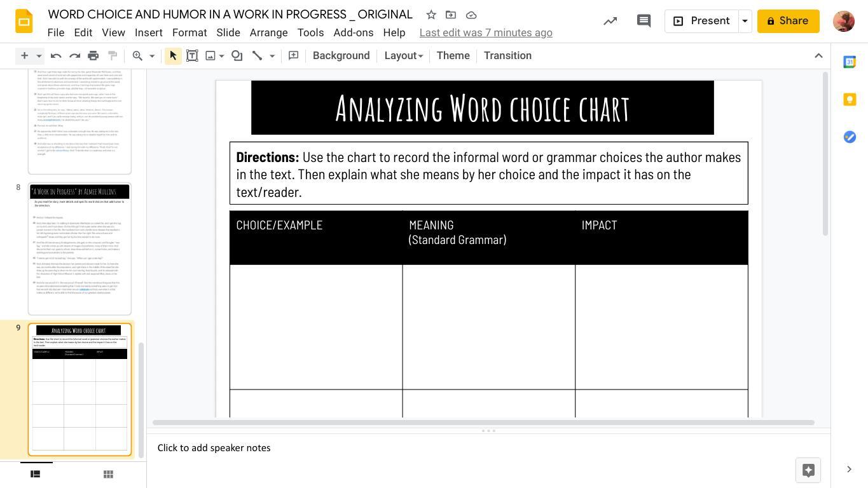This screenshot has height=488, width=868.
Task: Open new slide layout dropdown arrow
Action: [x=39, y=56]
